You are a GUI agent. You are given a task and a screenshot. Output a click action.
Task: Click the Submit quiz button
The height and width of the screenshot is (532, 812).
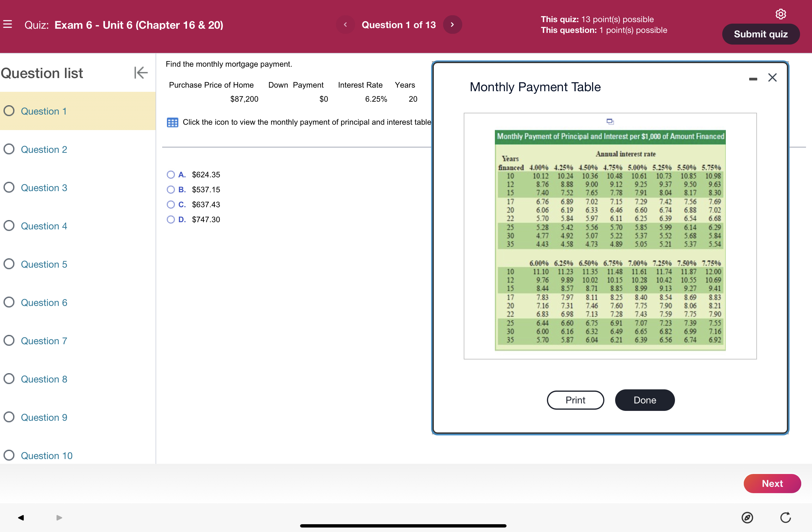click(x=761, y=34)
